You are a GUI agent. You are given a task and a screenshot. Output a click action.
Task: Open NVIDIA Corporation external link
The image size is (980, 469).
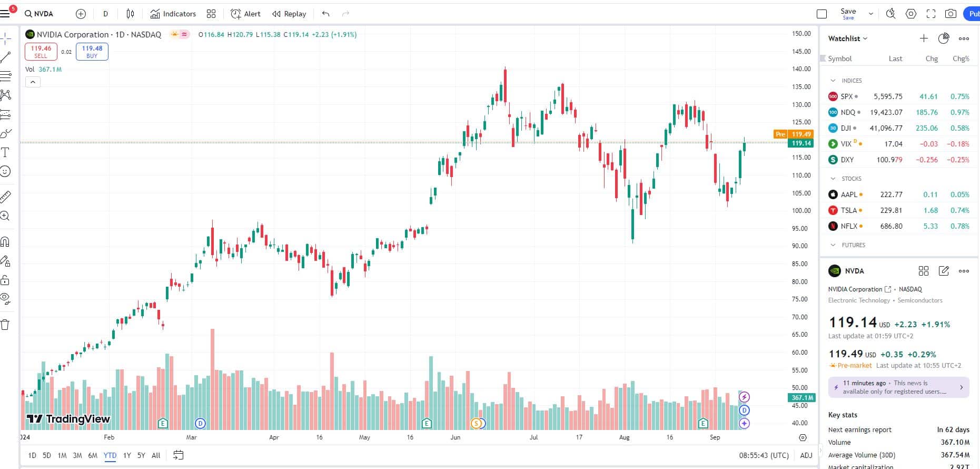coord(888,289)
